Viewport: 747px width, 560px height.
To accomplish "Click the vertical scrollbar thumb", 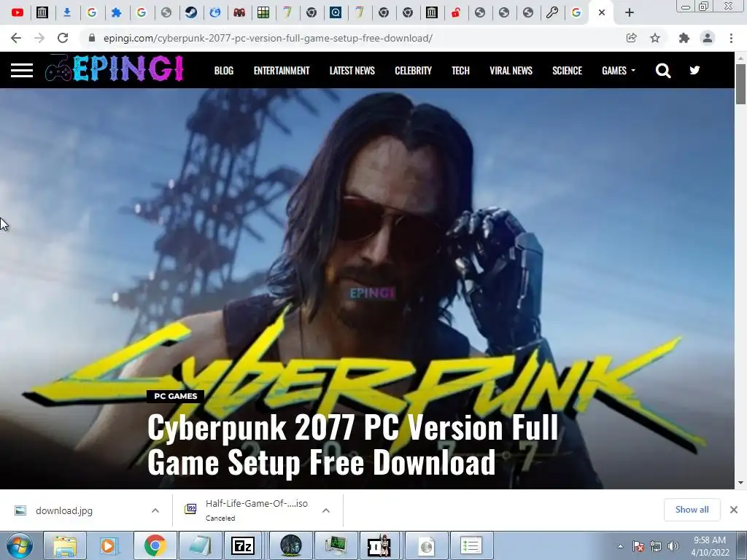I will [740, 84].
